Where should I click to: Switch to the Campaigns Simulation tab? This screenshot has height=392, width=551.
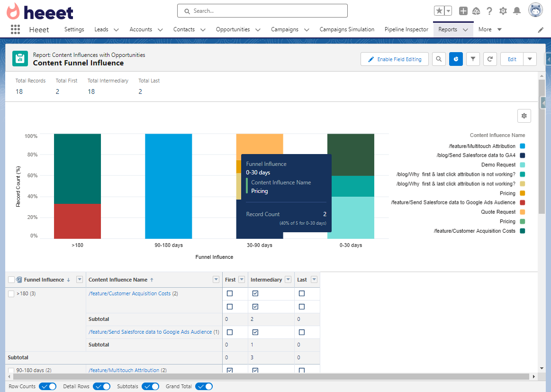click(347, 29)
